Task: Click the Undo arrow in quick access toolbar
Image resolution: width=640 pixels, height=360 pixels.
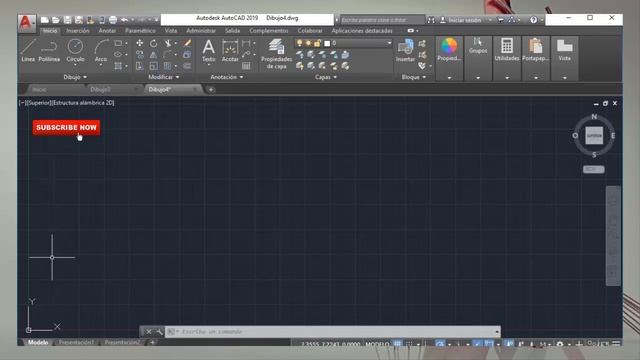Action: (124, 20)
